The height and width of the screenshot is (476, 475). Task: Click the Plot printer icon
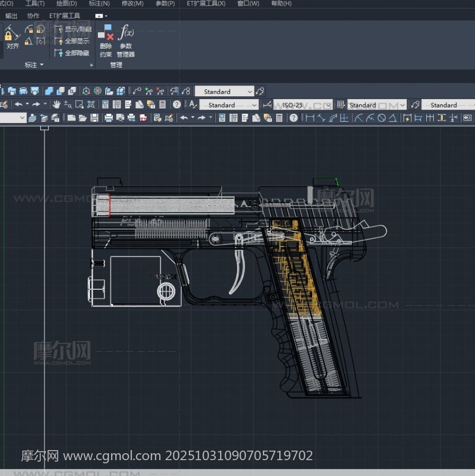(x=109, y=118)
